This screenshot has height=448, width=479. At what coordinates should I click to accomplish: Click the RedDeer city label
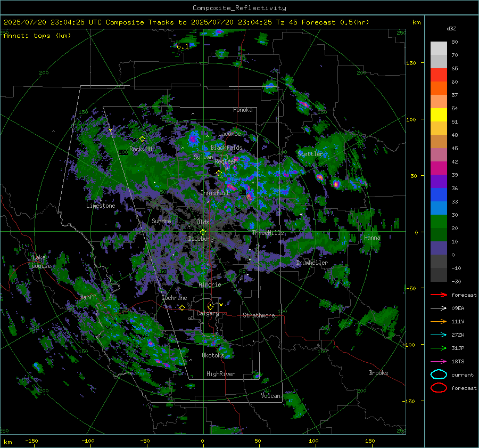[x=226, y=161]
